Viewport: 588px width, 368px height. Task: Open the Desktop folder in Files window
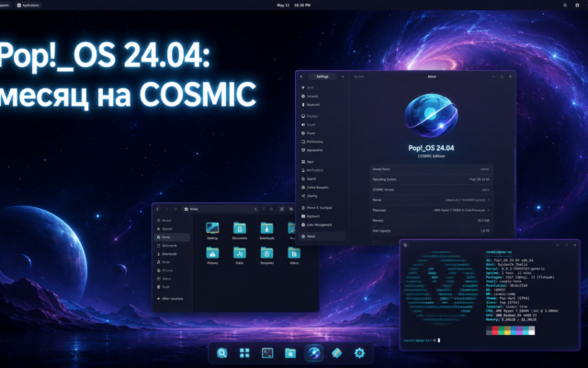(212, 231)
